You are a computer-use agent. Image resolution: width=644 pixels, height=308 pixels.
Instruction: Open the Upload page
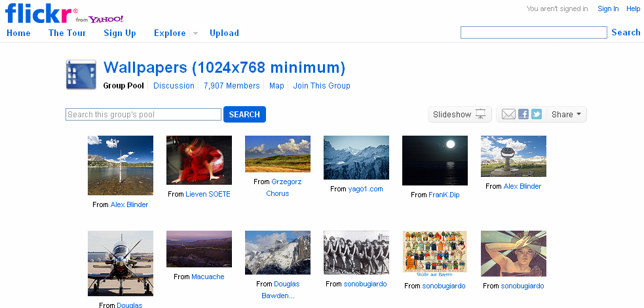[224, 33]
